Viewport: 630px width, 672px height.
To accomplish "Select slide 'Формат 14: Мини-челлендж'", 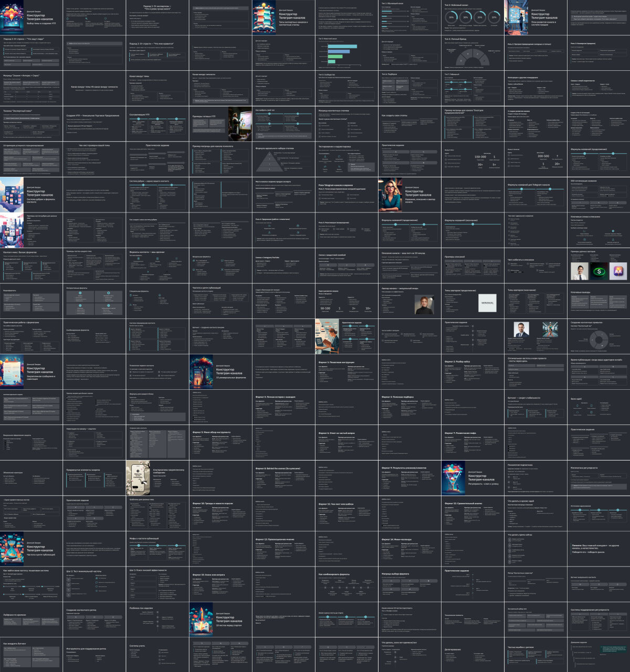I will (409, 549).
